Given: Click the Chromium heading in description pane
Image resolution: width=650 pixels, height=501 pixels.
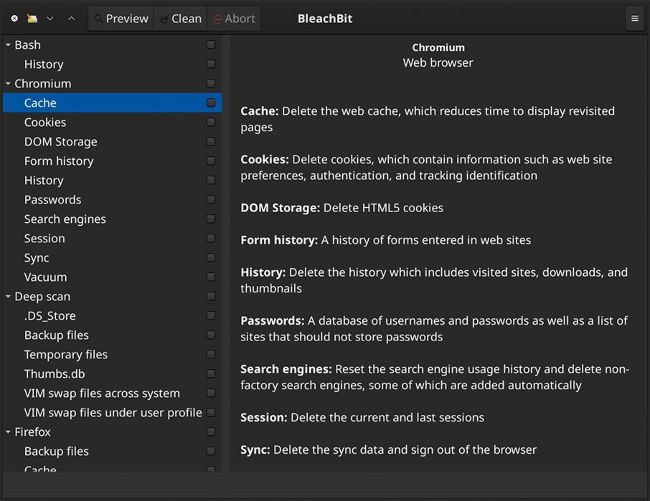Looking at the screenshot, I should click(x=438, y=48).
